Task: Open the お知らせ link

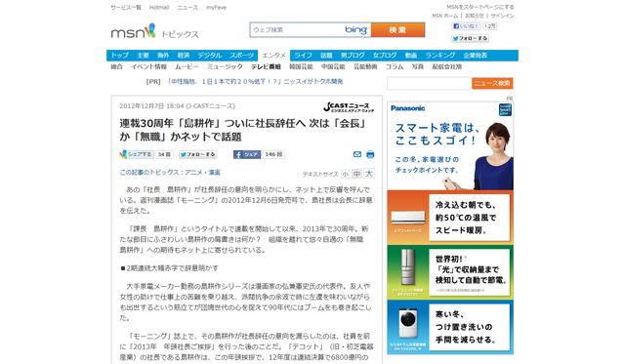Action: tap(475, 16)
